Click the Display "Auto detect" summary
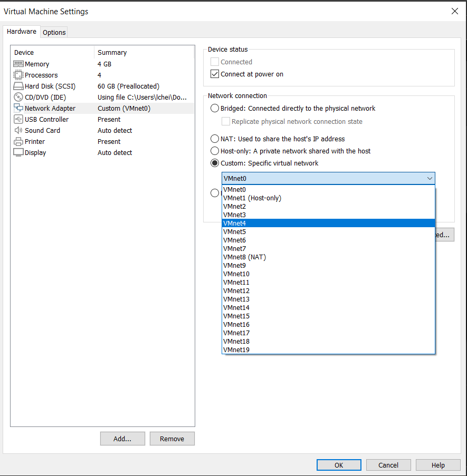 click(115, 153)
